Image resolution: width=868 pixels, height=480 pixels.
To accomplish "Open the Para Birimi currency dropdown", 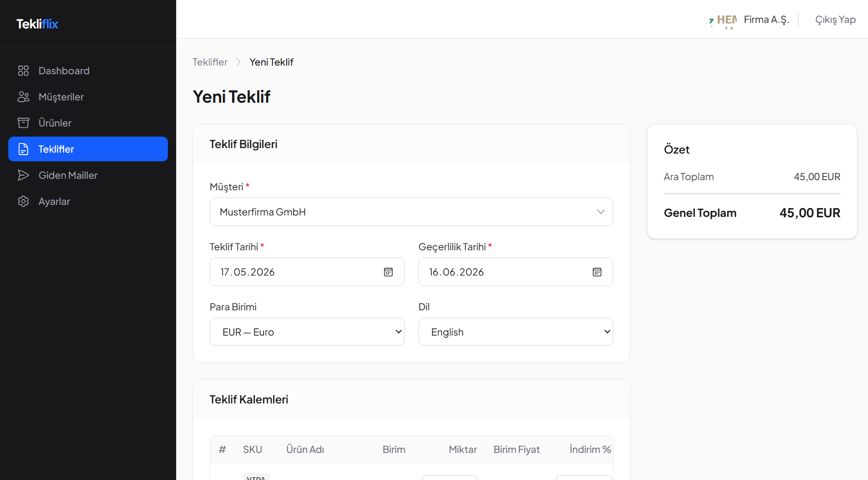I will pos(307,332).
